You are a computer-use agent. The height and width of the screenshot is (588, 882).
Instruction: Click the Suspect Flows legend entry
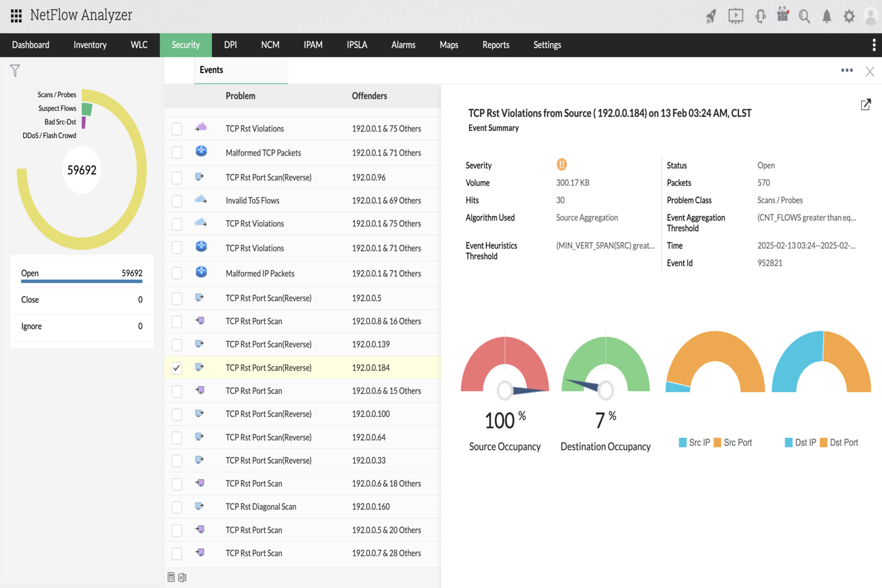(x=57, y=108)
